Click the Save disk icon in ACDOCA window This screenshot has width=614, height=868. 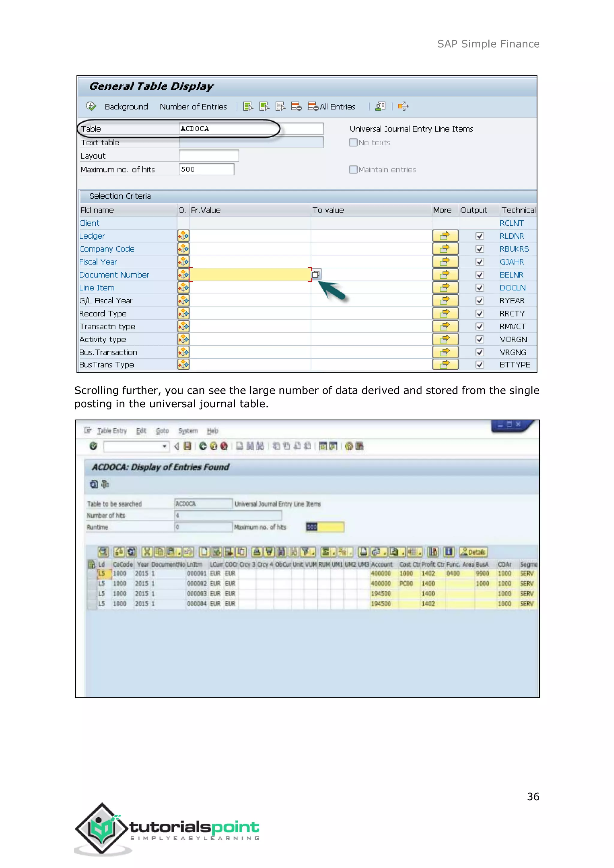(x=187, y=446)
